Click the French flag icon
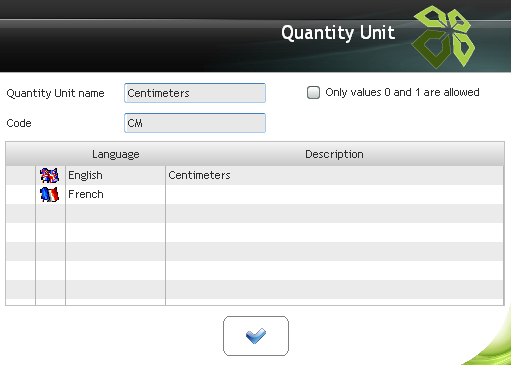 click(x=50, y=194)
